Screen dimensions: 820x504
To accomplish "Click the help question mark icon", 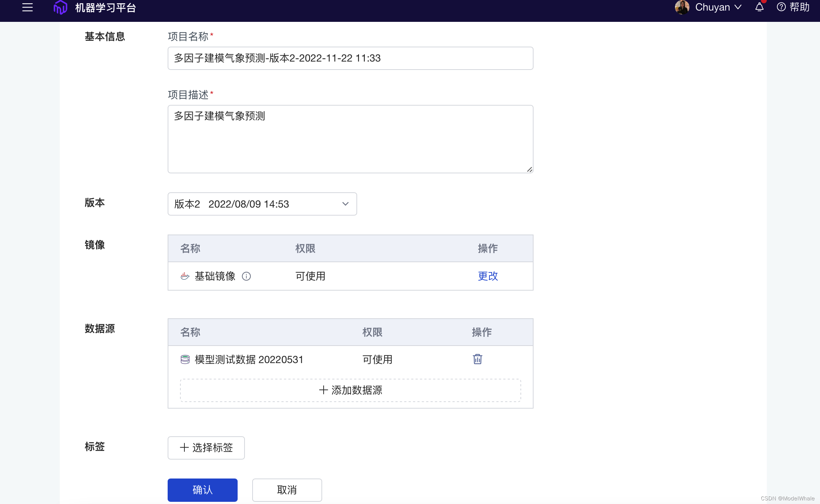I will [781, 7].
